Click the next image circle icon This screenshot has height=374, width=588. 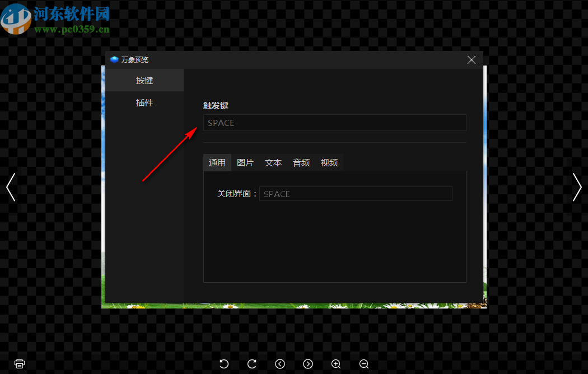tap(308, 364)
